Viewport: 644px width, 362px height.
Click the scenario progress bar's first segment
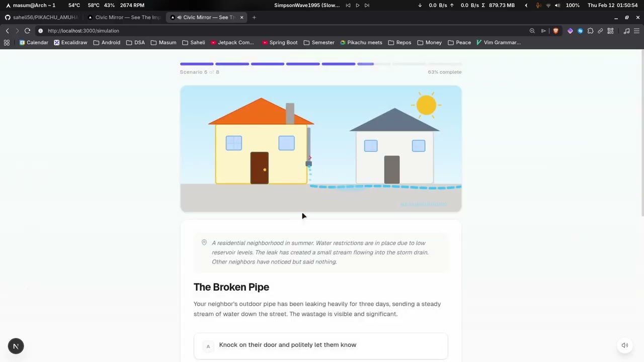coord(197,64)
